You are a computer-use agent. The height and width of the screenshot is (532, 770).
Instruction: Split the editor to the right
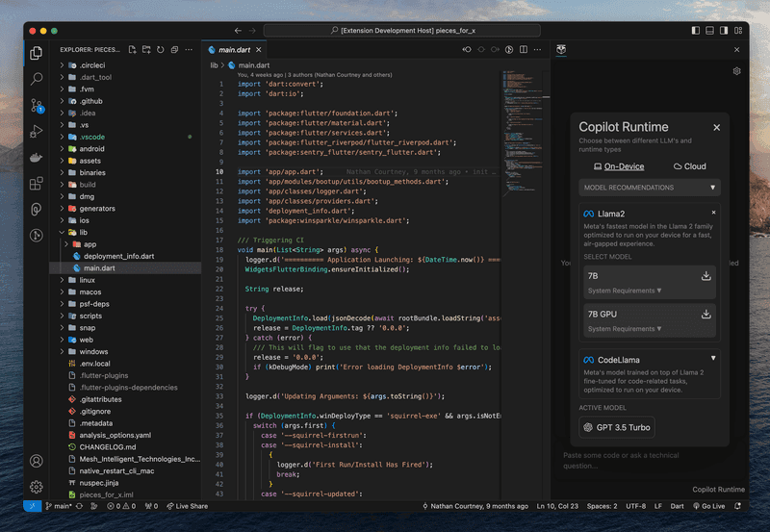(x=524, y=50)
